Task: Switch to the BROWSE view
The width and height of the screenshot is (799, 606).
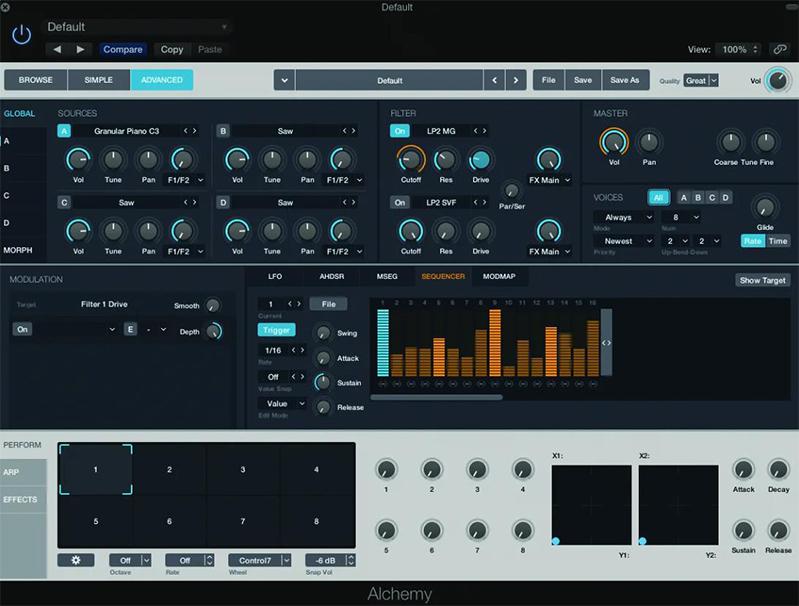Action: pyautogui.click(x=36, y=80)
